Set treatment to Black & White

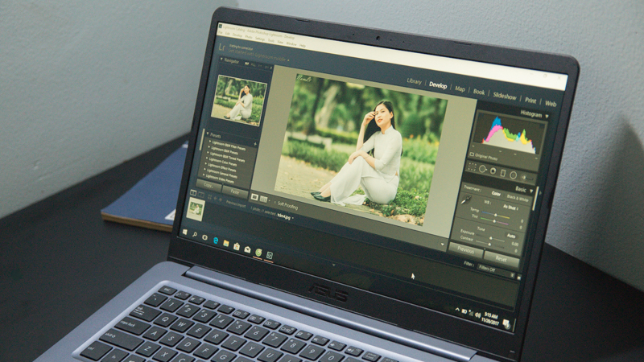click(x=518, y=198)
